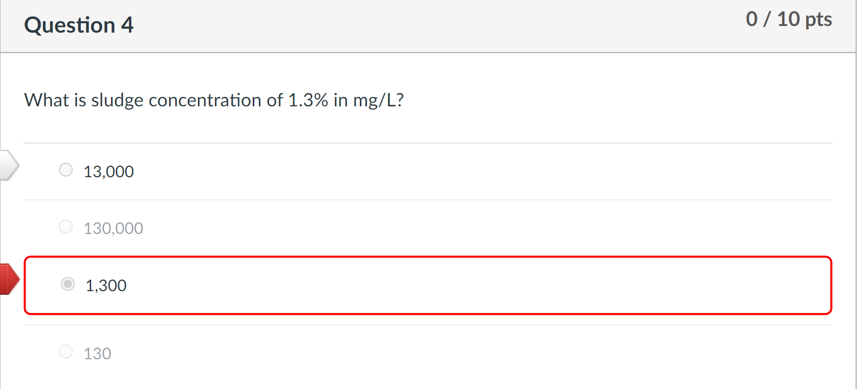Image resolution: width=868 pixels, height=389 pixels.
Task: Click the 13,000 answer text label
Action: [x=108, y=171]
